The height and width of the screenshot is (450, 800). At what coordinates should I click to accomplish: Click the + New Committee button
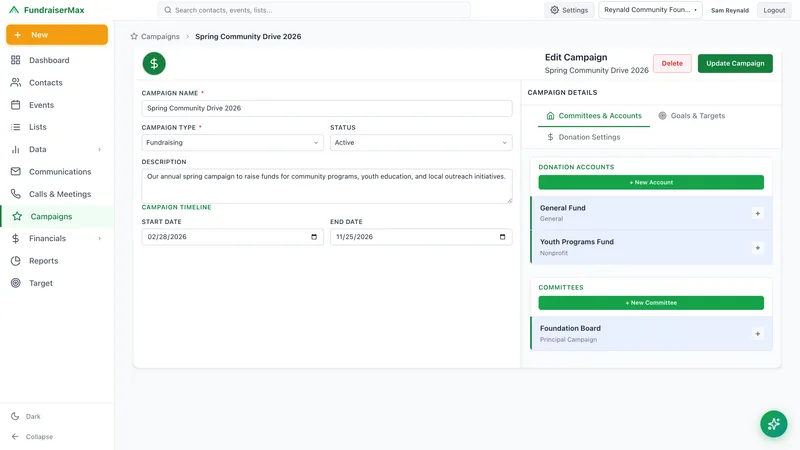point(651,303)
